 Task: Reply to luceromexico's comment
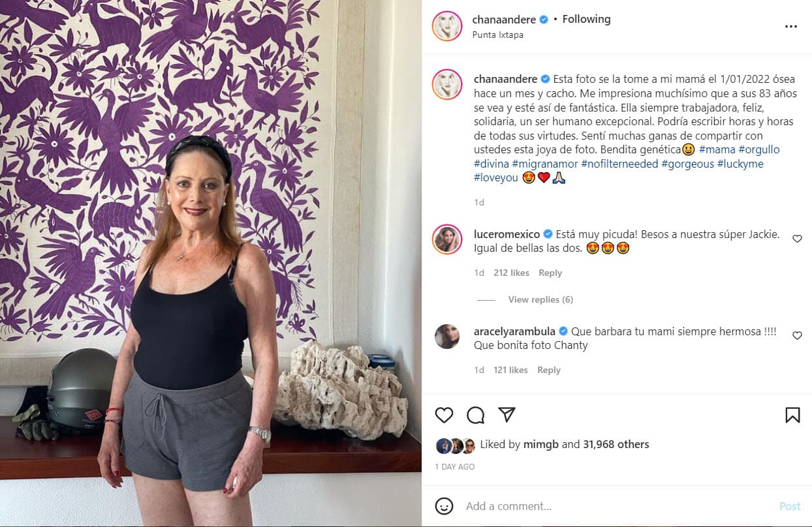(x=550, y=273)
